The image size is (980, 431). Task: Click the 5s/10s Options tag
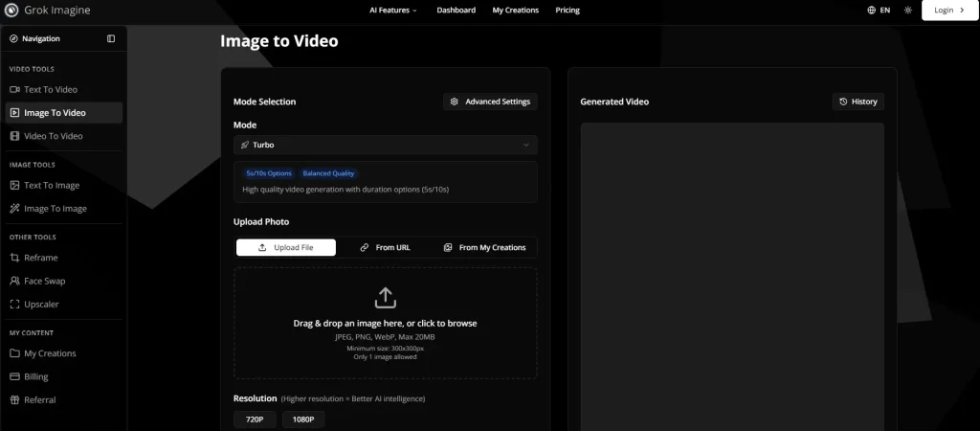pos(269,173)
